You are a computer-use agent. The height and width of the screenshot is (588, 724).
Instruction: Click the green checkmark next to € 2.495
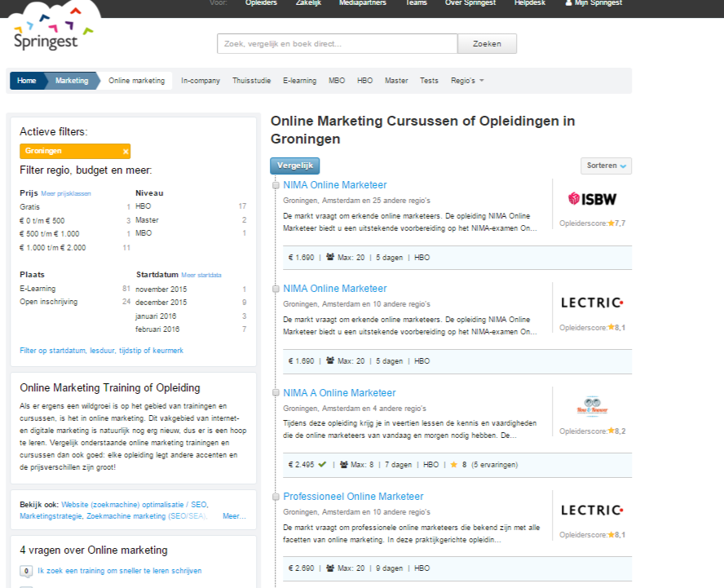pos(322,465)
